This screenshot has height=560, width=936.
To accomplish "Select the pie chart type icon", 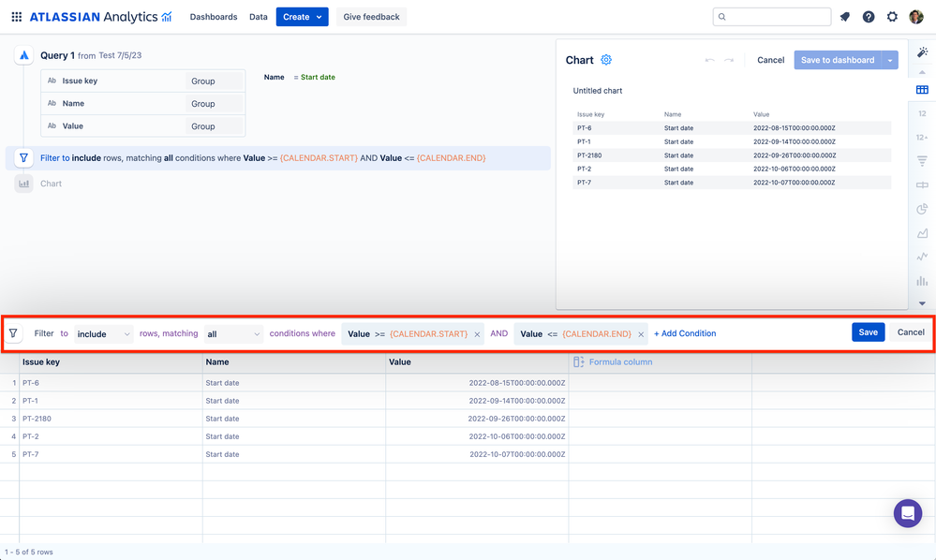I will click(x=922, y=209).
